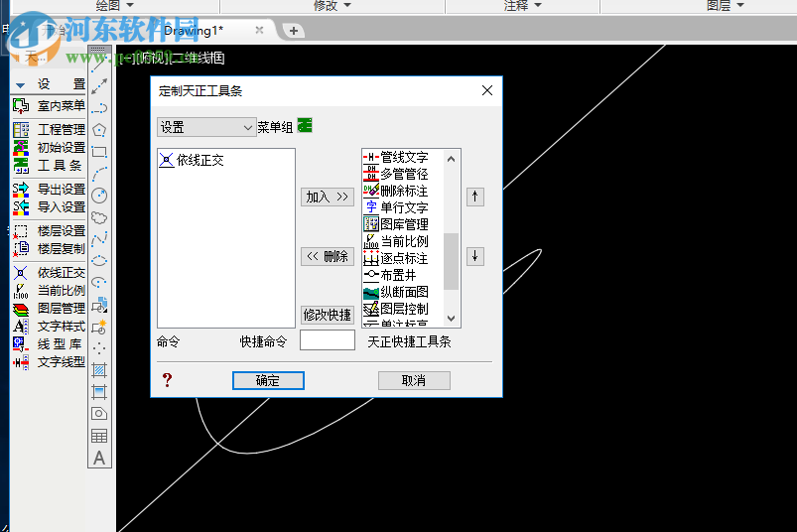Select the Create block tool
797x532 pixels.
(x=99, y=327)
